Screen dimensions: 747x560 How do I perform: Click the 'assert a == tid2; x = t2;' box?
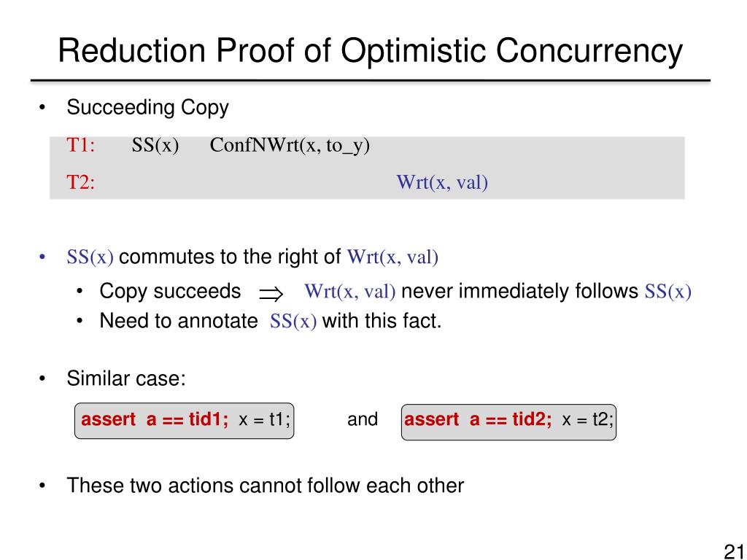click(508, 422)
